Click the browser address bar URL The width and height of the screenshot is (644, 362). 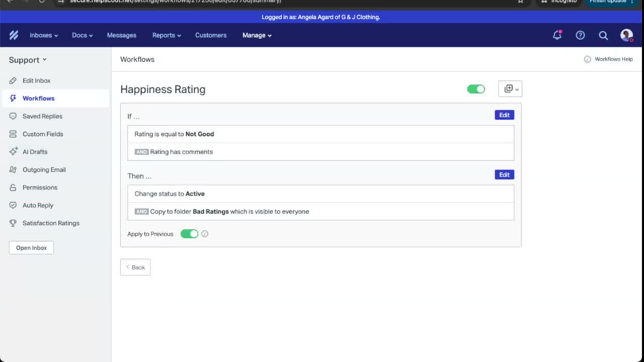[176, 2]
